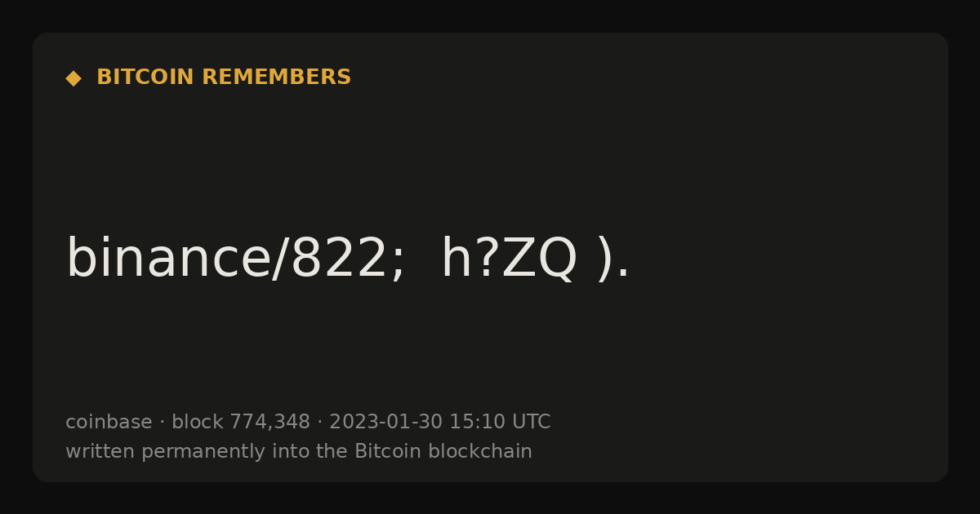Click the orange diamond icon
The width and height of the screenshot is (980, 514).
point(73,78)
